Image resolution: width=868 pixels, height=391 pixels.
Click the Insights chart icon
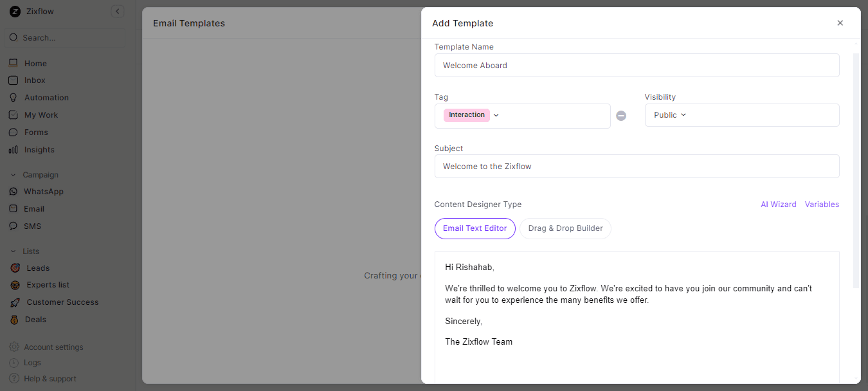coord(14,150)
